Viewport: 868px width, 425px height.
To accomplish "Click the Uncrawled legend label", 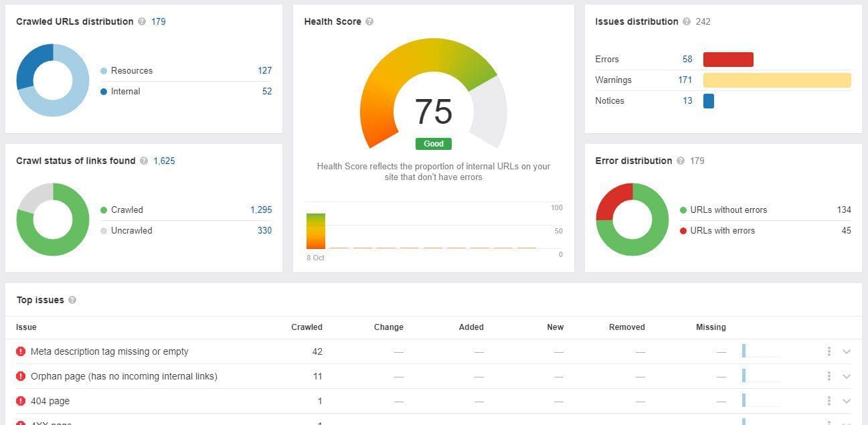I will click(132, 230).
